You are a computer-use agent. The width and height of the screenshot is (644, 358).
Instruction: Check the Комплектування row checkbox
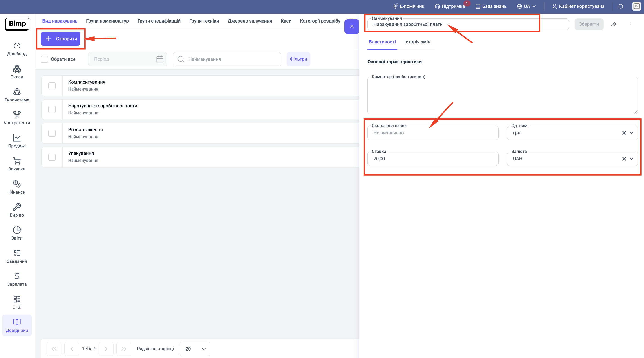(x=52, y=86)
